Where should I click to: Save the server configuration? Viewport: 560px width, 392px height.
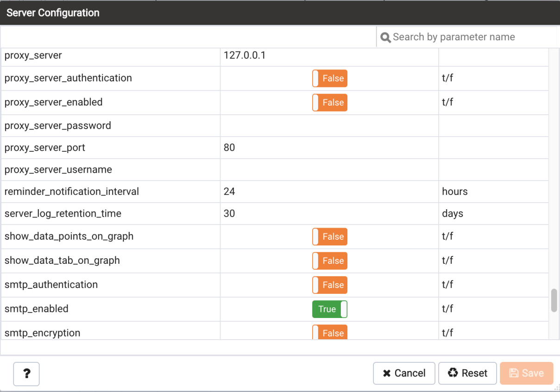pyautogui.click(x=527, y=373)
